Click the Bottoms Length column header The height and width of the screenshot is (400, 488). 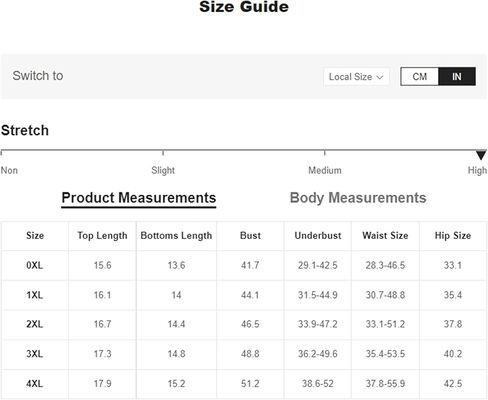176,236
